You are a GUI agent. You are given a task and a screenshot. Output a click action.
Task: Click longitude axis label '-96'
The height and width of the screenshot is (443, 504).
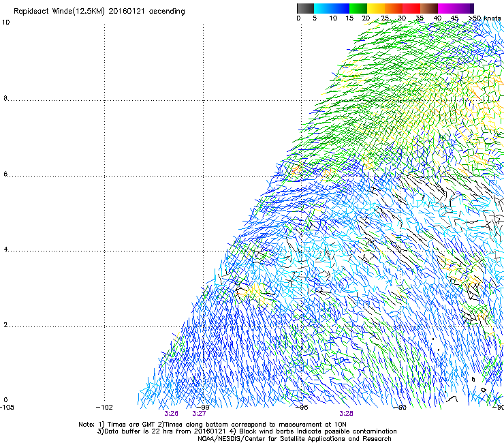click(x=302, y=408)
